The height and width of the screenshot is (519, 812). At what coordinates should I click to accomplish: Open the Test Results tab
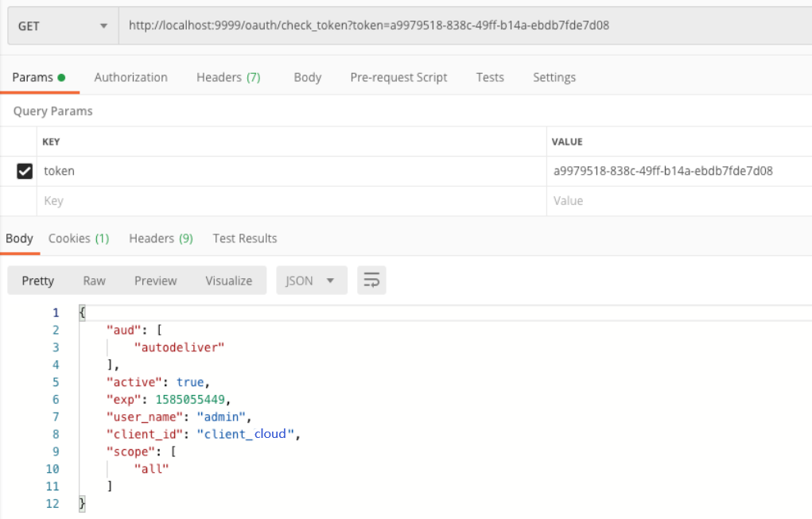point(245,238)
